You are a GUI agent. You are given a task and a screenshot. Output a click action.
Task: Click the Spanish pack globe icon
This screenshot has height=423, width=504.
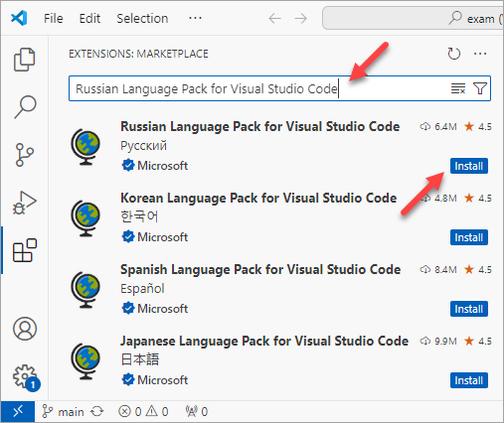pyautogui.click(x=85, y=290)
